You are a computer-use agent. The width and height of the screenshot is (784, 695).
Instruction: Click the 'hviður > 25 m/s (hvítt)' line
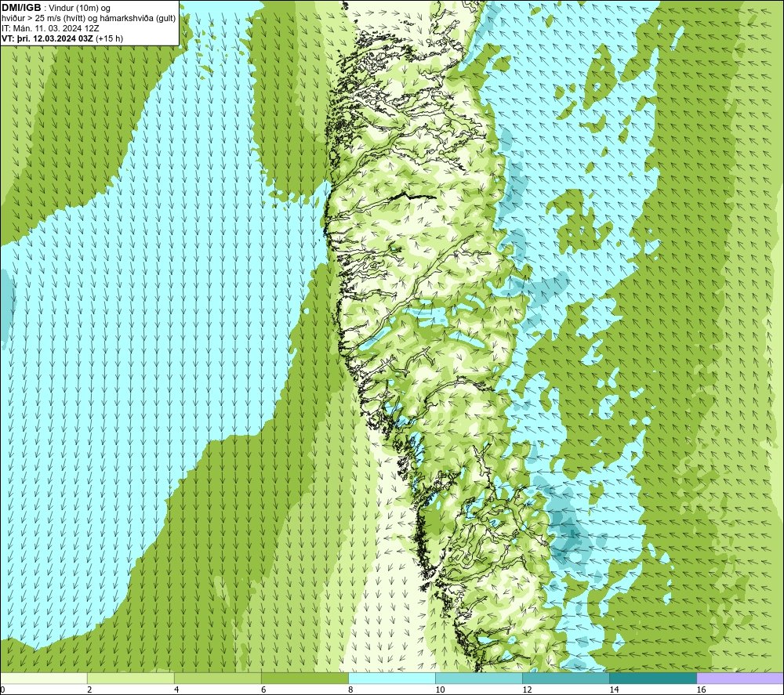pyautogui.click(x=43, y=19)
